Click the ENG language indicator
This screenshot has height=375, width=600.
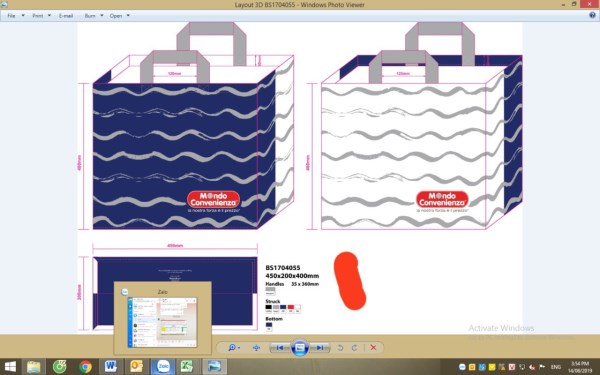(556, 367)
